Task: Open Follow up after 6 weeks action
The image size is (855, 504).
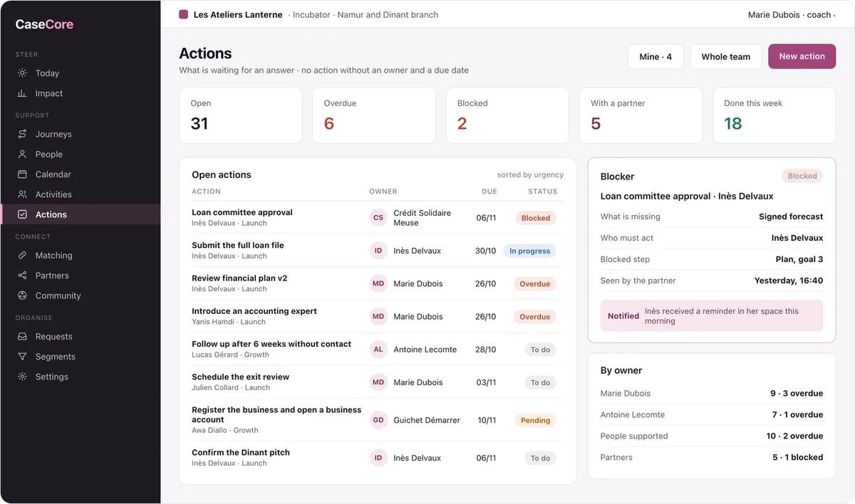Action: (377, 350)
